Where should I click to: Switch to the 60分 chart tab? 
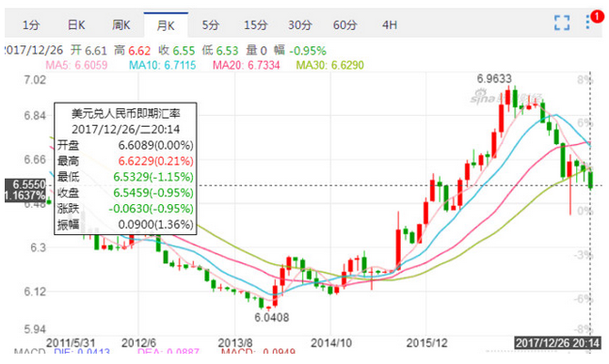tap(345, 25)
